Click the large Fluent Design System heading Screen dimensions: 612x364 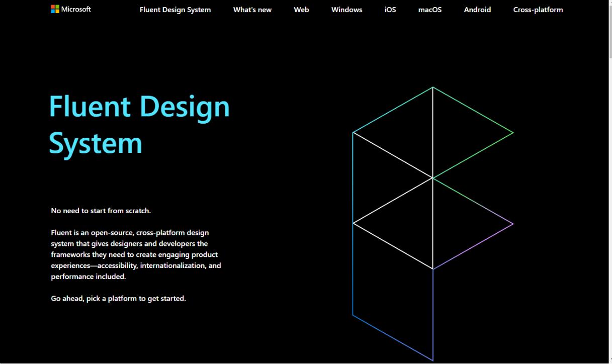139,125
